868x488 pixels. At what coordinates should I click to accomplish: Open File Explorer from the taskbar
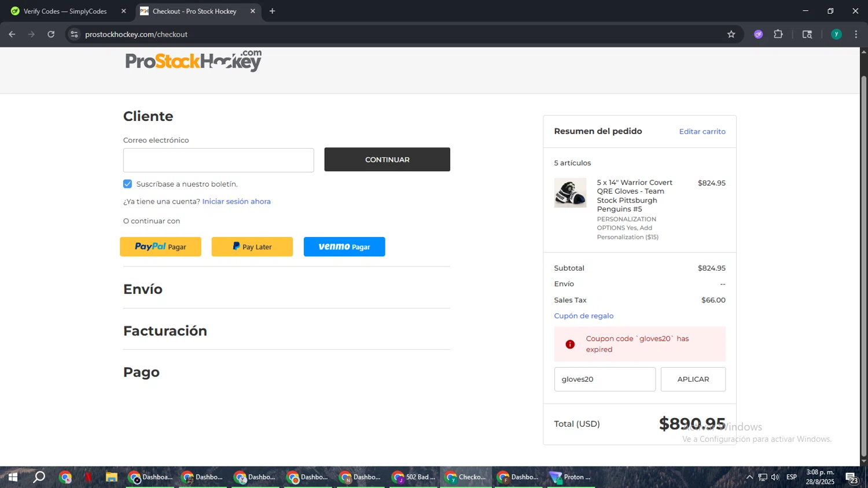pyautogui.click(x=112, y=477)
